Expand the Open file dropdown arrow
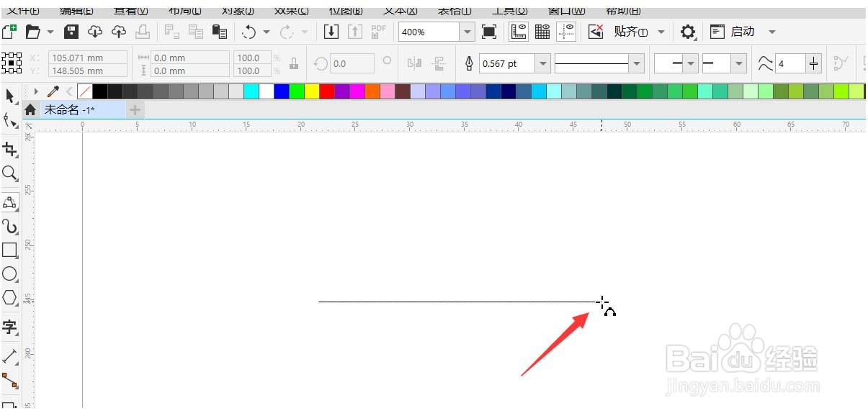The image size is (868, 416). tap(50, 32)
